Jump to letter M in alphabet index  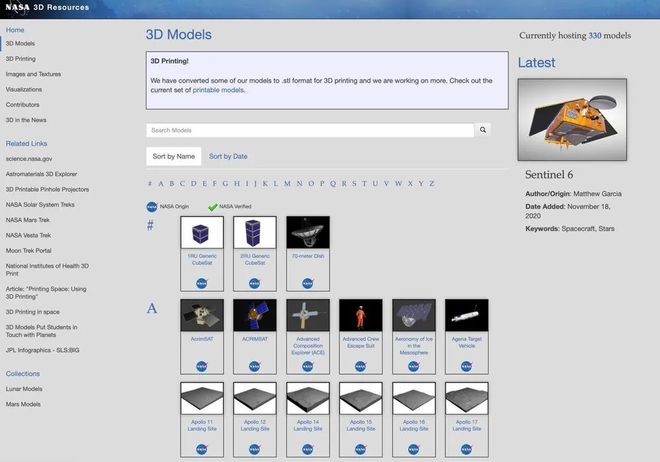[287, 183]
